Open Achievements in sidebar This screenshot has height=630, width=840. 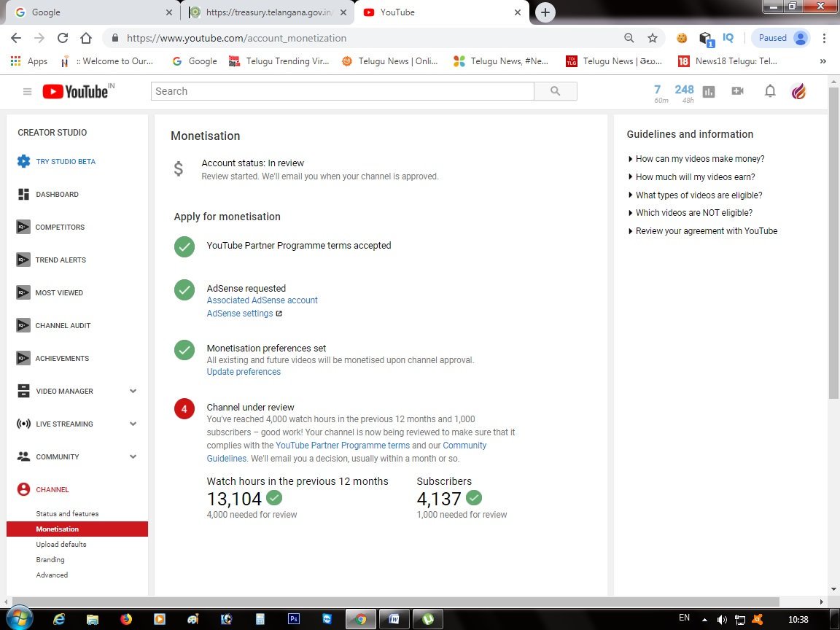click(61, 359)
